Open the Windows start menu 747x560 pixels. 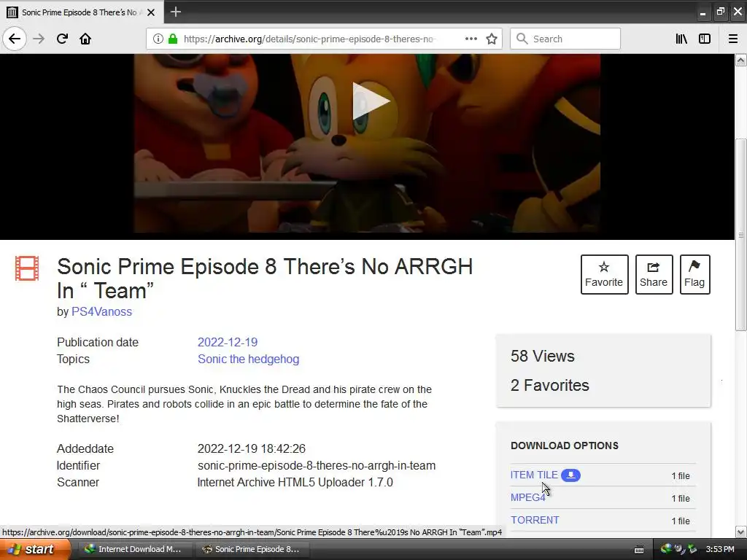tap(35, 549)
